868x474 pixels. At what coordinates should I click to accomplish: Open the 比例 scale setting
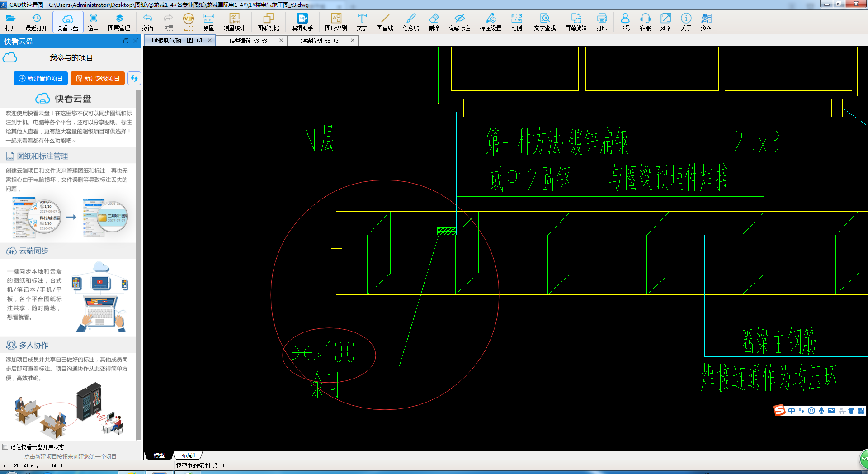[516, 22]
